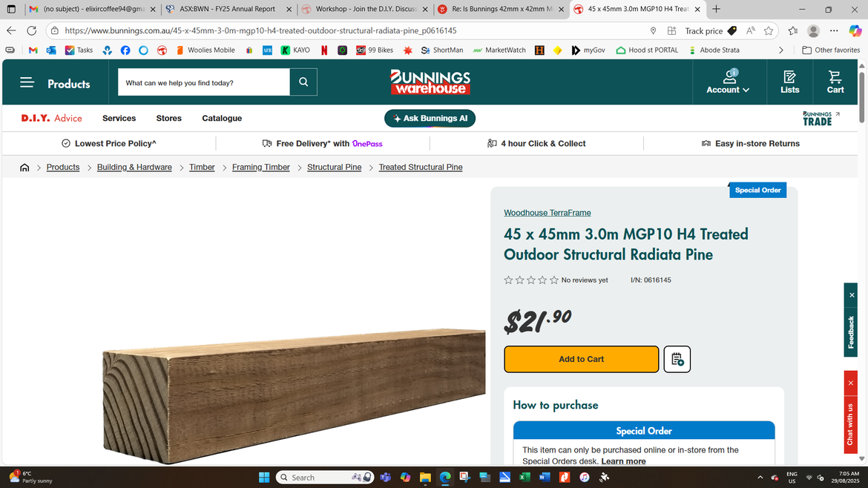Click the five-star rating display

coord(531,280)
